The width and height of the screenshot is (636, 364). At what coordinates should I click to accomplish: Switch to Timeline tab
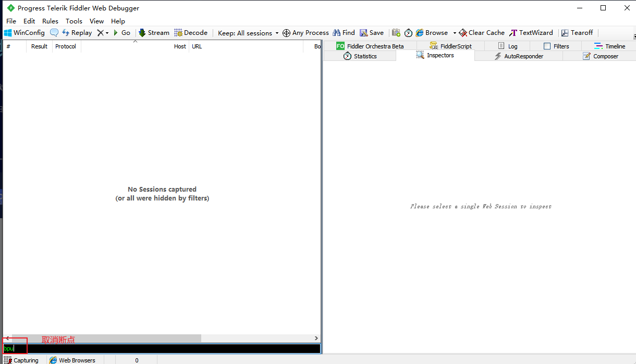(609, 46)
